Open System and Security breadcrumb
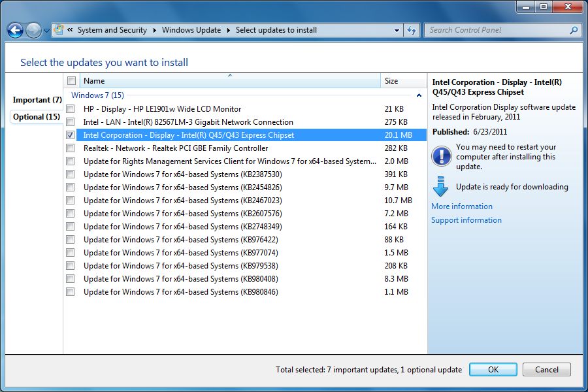This screenshot has width=588, height=392. point(112,30)
